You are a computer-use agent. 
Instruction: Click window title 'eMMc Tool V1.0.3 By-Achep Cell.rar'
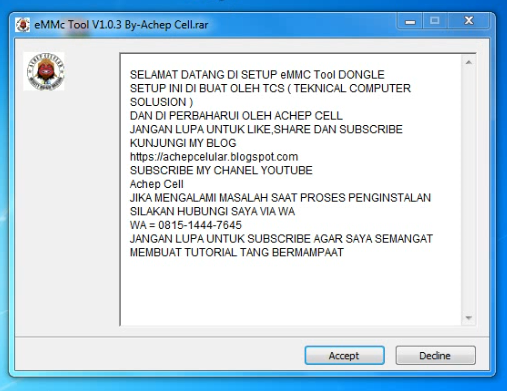click(x=121, y=25)
